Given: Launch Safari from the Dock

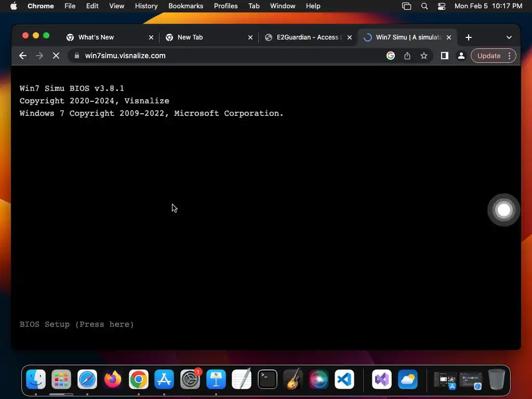Looking at the screenshot, I should click(x=87, y=379).
